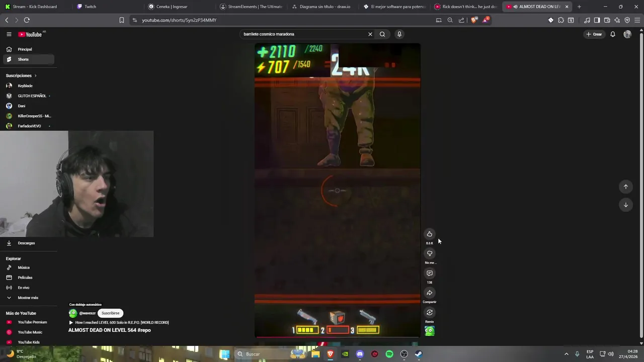Open KillerCreeper55 channel subscription
The image size is (644, 362).
pyautogui.click(x=29, y=116)
